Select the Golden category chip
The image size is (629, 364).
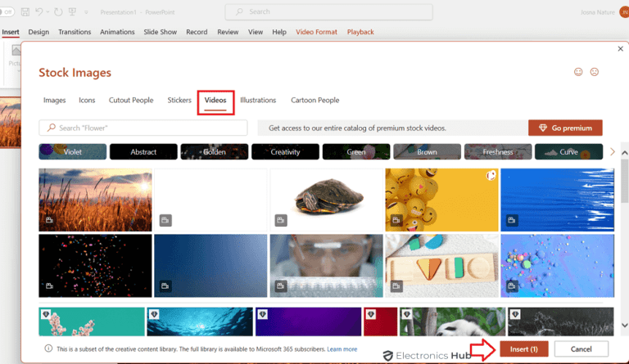(x=215, y=152)
